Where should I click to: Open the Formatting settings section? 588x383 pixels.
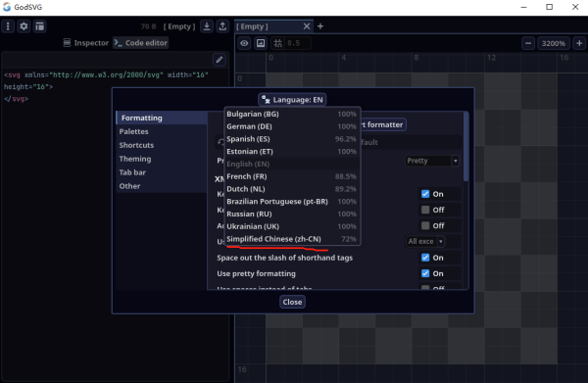[x=162, y=118]
